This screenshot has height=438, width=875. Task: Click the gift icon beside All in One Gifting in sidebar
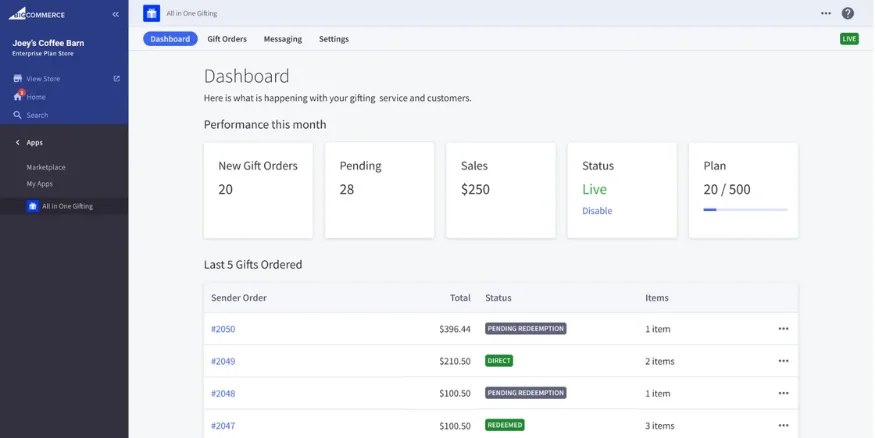(32, 206)
